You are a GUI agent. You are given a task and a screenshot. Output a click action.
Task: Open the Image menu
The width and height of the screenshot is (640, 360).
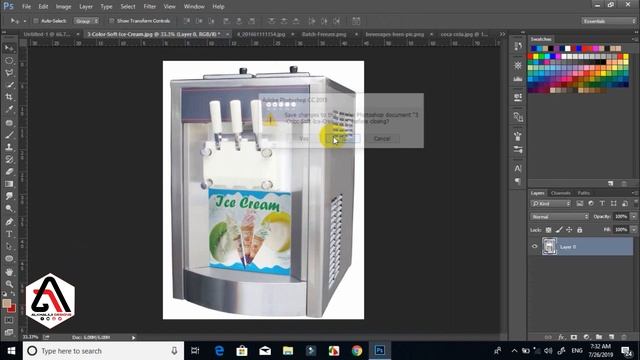click(63, 7)
